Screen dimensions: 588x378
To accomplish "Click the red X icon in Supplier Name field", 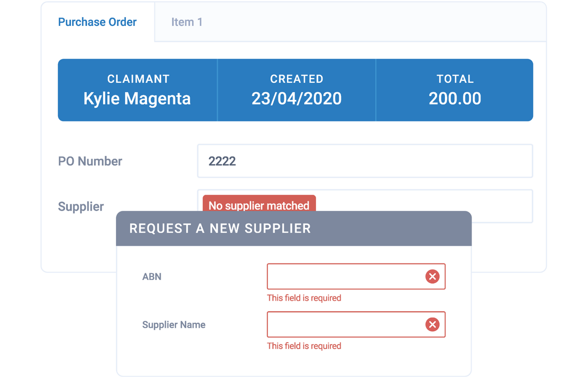I will click(x=432, y=325).
